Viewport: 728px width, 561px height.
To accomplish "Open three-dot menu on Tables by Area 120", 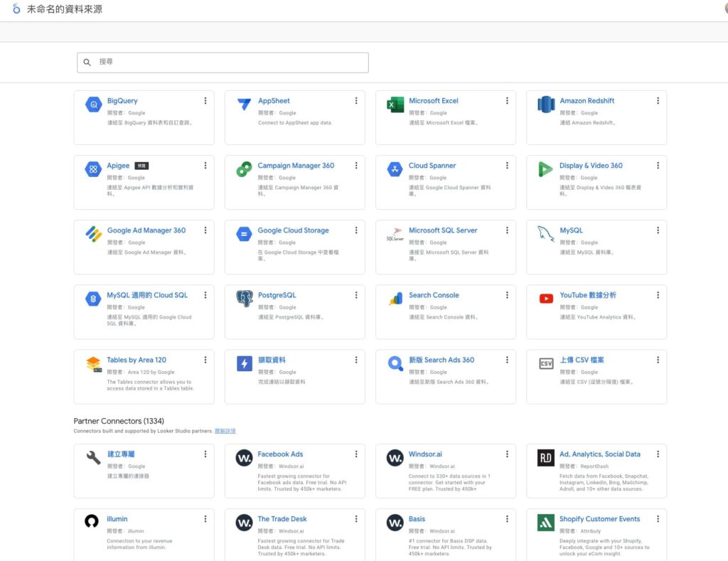I will click(205, 360).
